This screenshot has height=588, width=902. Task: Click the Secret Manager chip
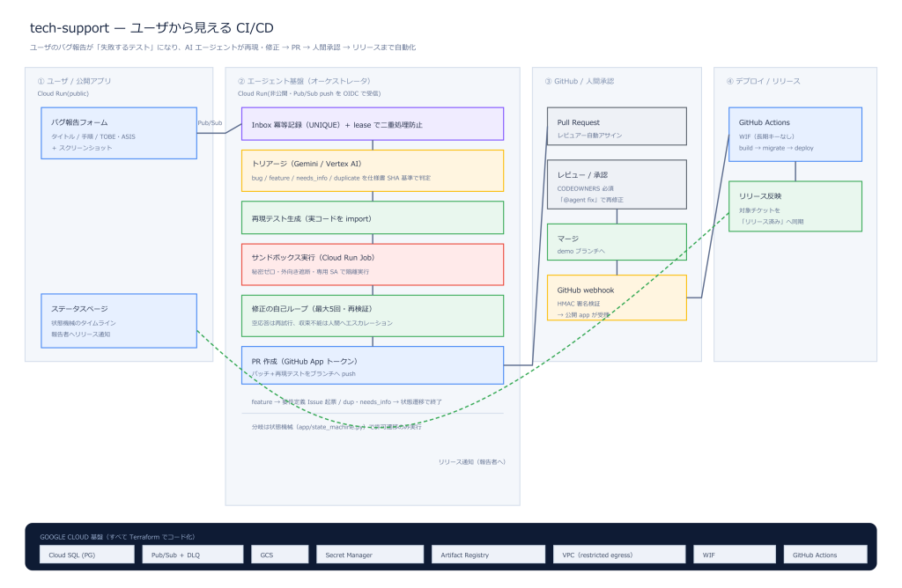[370, 555]
